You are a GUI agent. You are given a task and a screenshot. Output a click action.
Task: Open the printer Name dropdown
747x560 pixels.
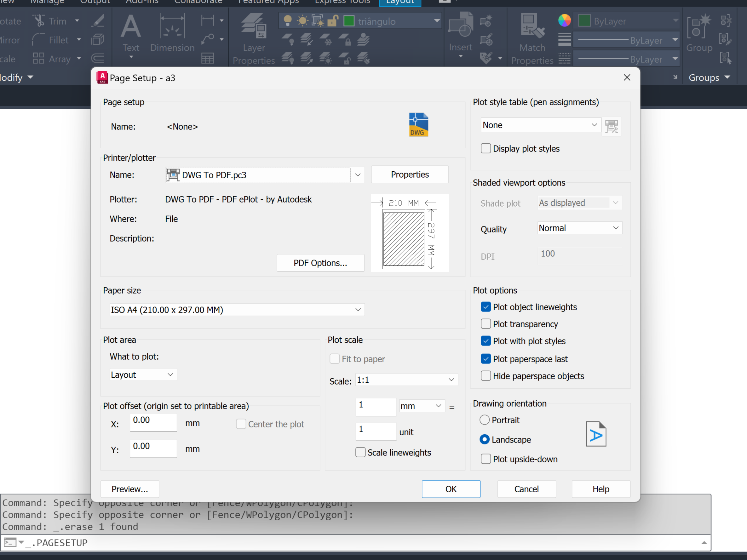[x=358, y=175]
